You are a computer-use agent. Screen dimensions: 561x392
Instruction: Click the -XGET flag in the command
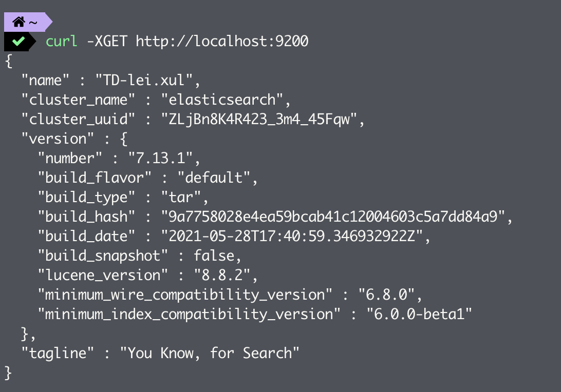(x=107, y=41)
